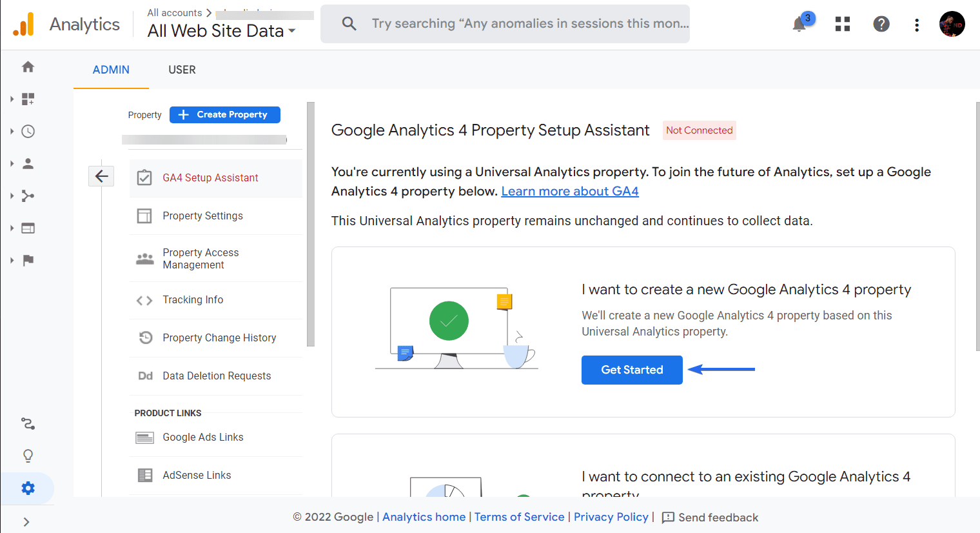Open Tracking Info menu item
The width and height of the screenshot is (980, 533).
tap(216, 300)
